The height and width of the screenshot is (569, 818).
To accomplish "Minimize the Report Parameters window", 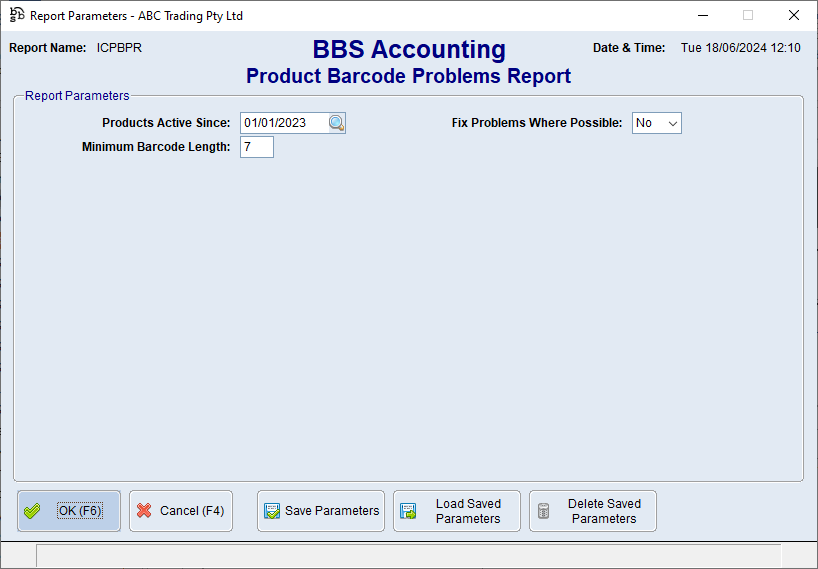I will [702, 15].
